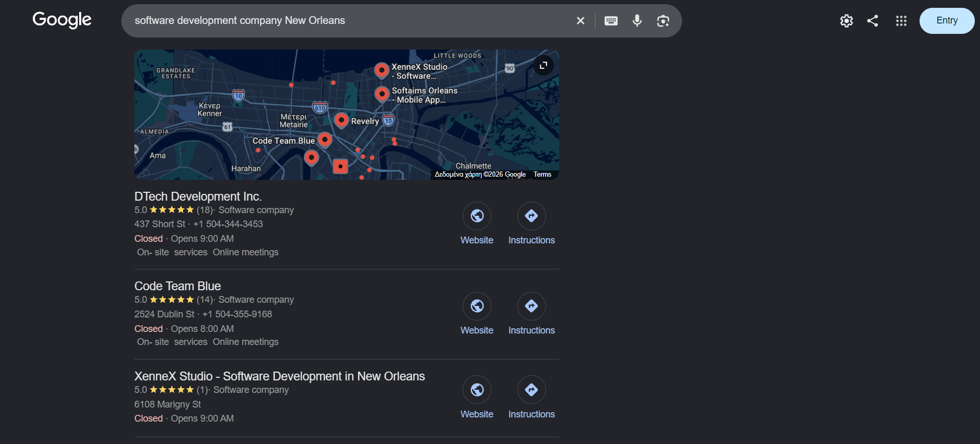Clear the search box text

tap(580, 21)
